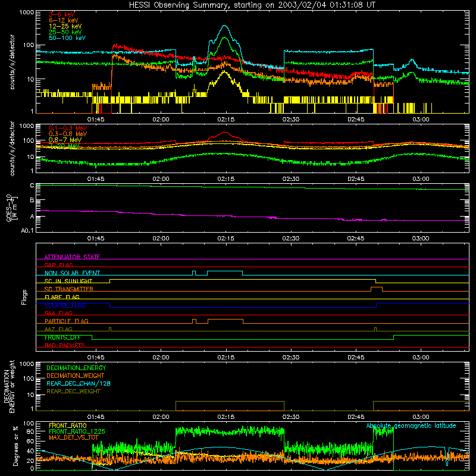Click the red 0.1-0.3 MeV bump near 02:15
Viewport: 476px width, 476px height.
pyautogui.click(x=225, y=133)
